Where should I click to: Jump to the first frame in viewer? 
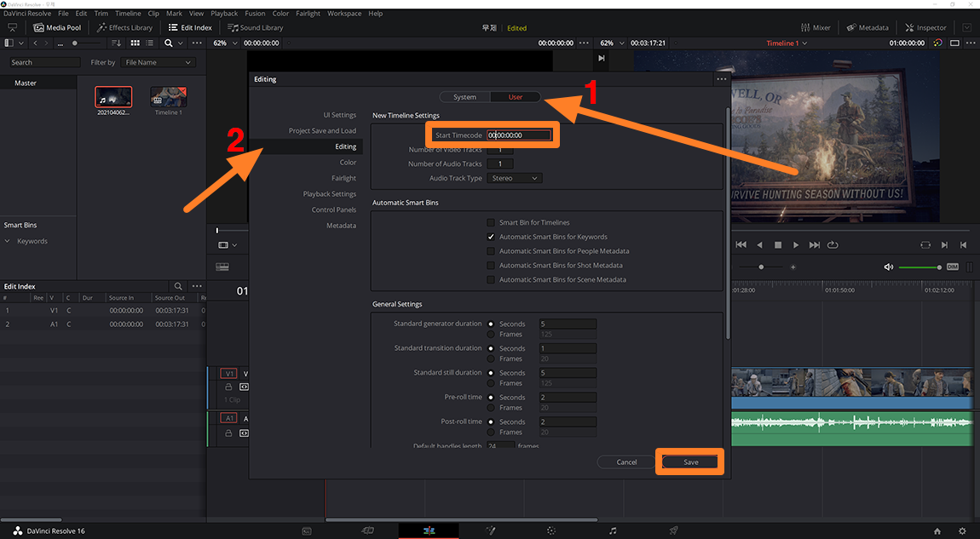(x=741, y=245)
